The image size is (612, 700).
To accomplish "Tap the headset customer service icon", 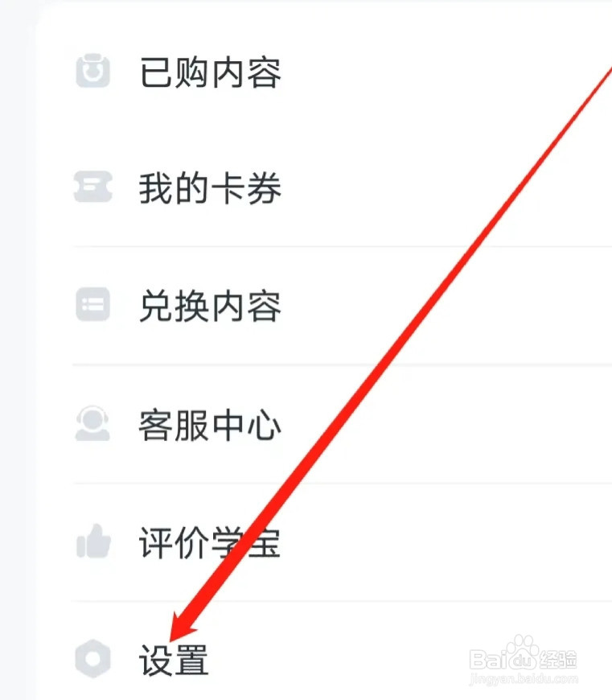I will (92, 423).
